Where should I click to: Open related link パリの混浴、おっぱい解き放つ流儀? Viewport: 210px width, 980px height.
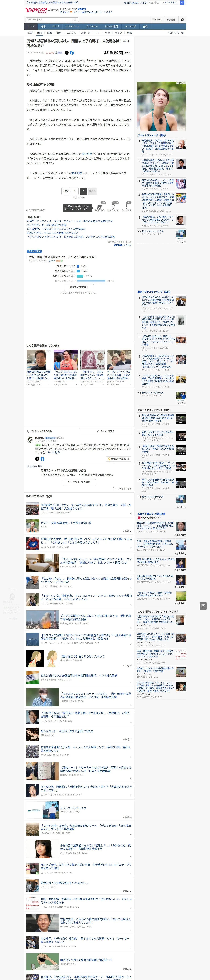tap(46, 225)
